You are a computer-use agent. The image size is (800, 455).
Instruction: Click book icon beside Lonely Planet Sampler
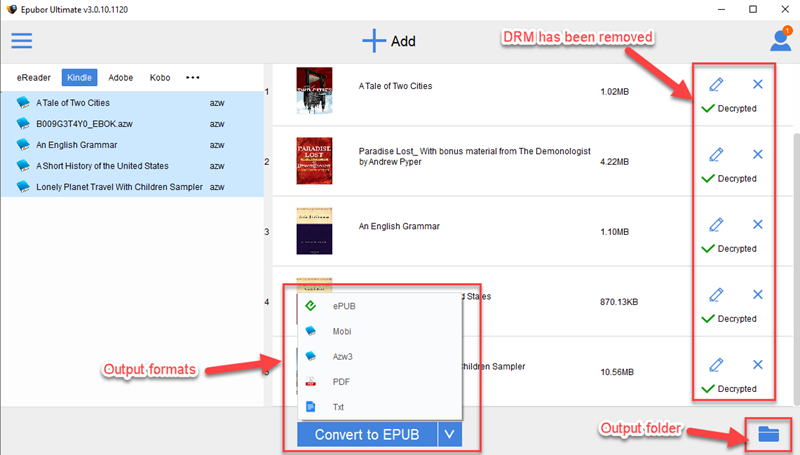[23, 187]
